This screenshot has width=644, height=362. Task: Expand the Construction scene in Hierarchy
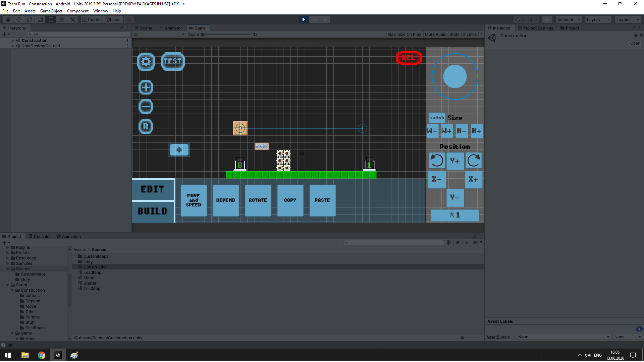pyautogui.click(x=13, y=41)
